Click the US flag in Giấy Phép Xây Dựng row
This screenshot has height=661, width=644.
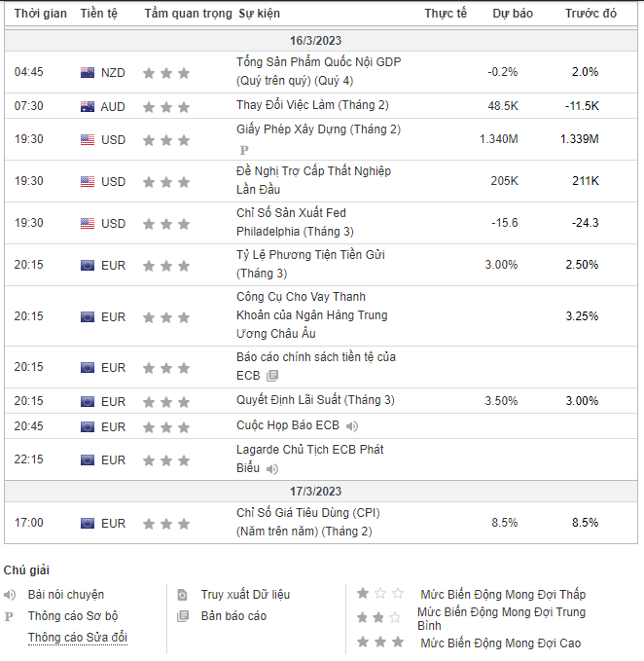tap(88, 140)
